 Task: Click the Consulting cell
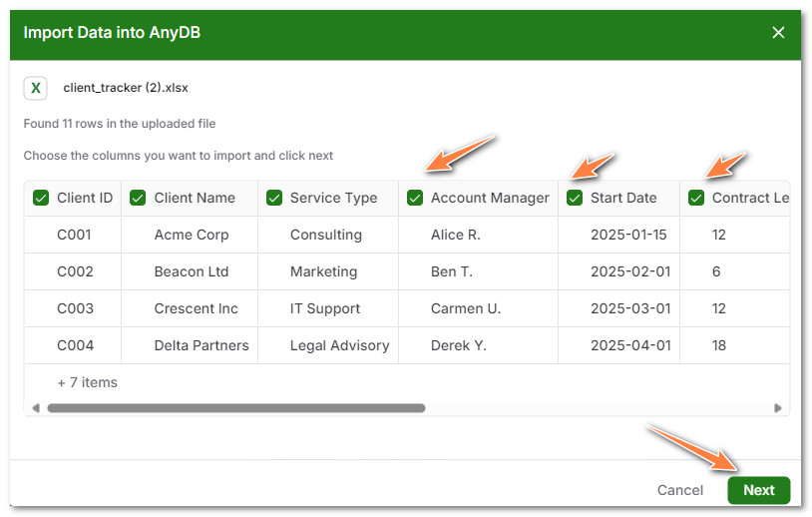(x=326, y=235)
